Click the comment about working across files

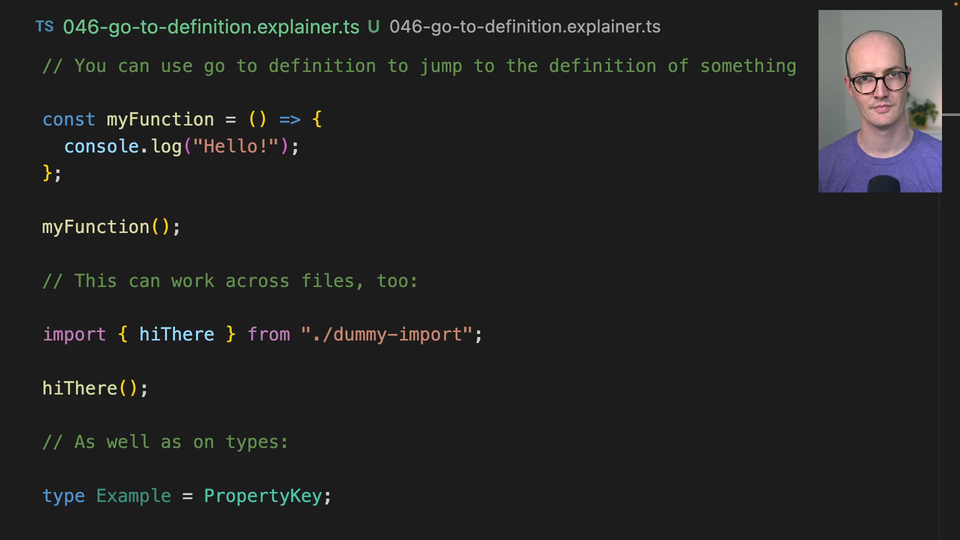click(x=230, y=281)
